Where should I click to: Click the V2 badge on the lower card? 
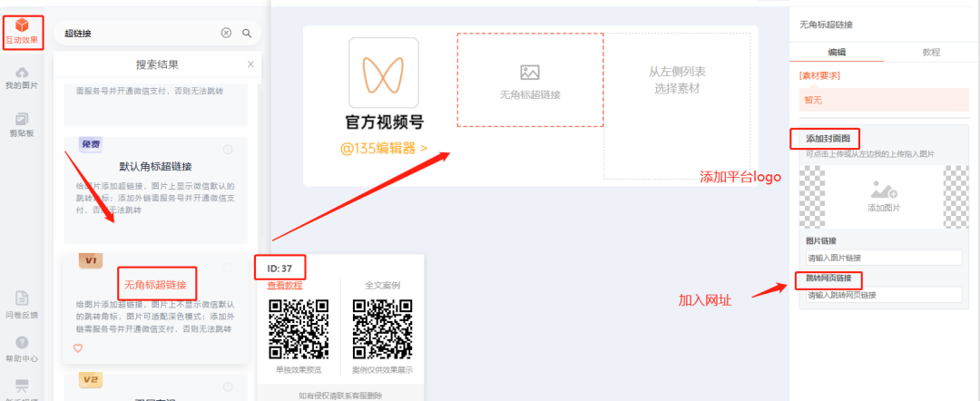[x=91, y=380]
